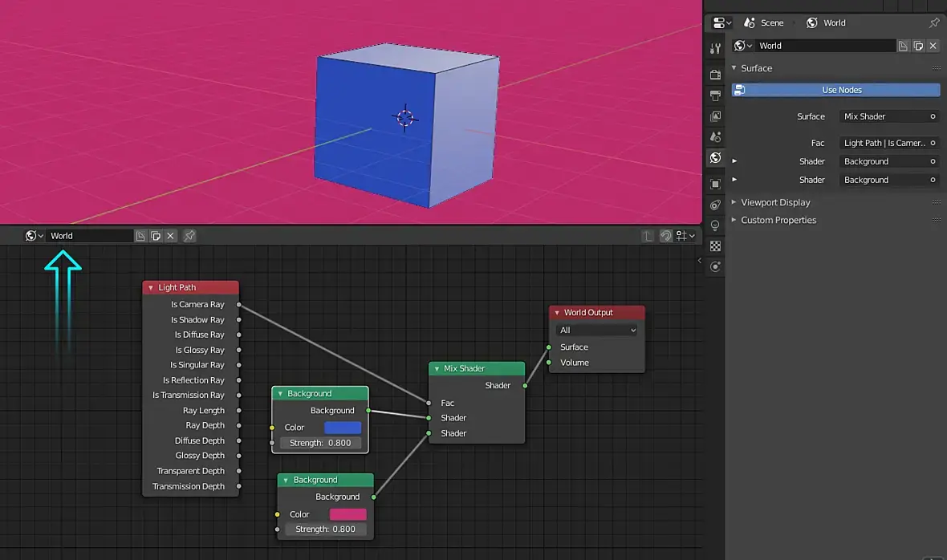The height and width of the screenshot is (560, 947).
Task: Open the Tool properties tab
Action: tap(715, 48)
